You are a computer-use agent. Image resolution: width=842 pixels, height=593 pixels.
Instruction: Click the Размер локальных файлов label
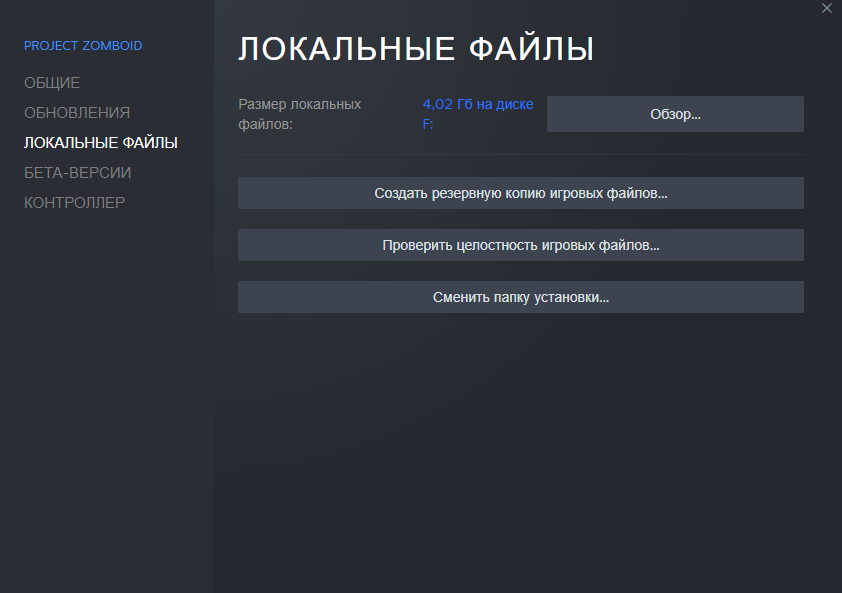[x=300, y=114]
